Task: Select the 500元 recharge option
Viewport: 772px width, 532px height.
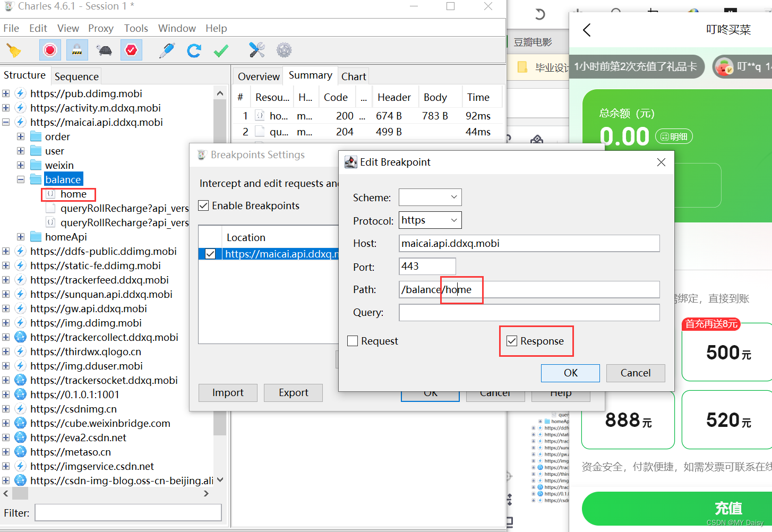Action: (727, 352)
